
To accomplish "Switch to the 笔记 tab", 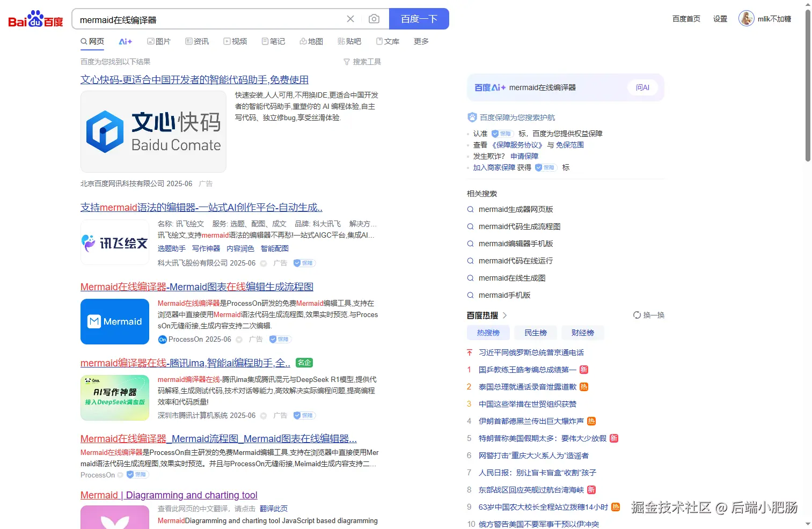I will [x=274, y=41].
